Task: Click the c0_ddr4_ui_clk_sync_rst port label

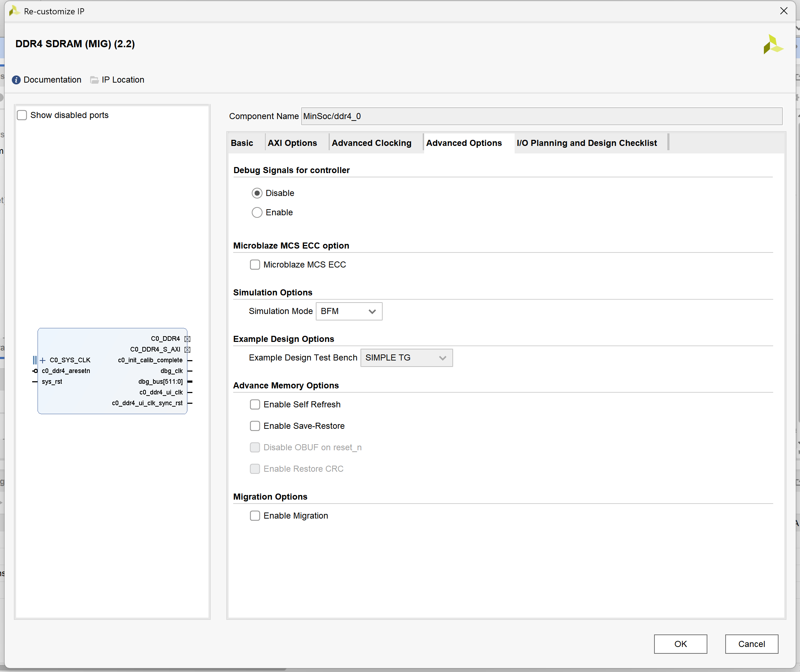Action: (x=147, y=403)
